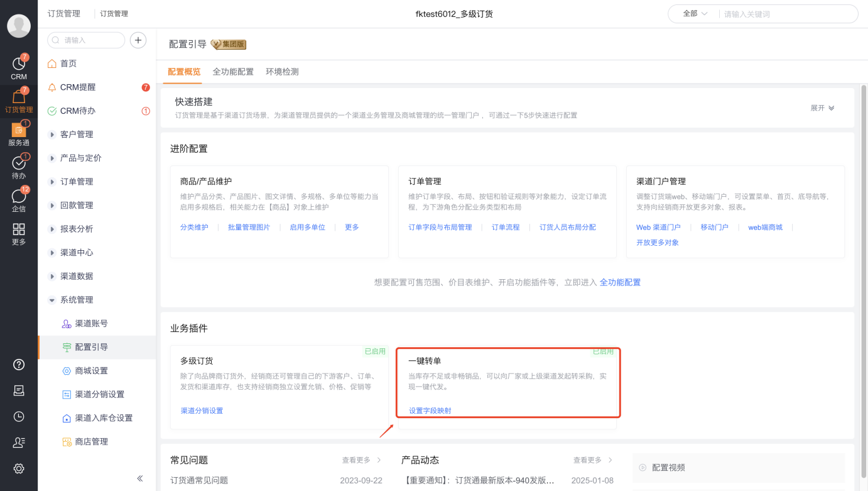
Task: Open settings gear icon in left rail
Action: coord(19,468)
